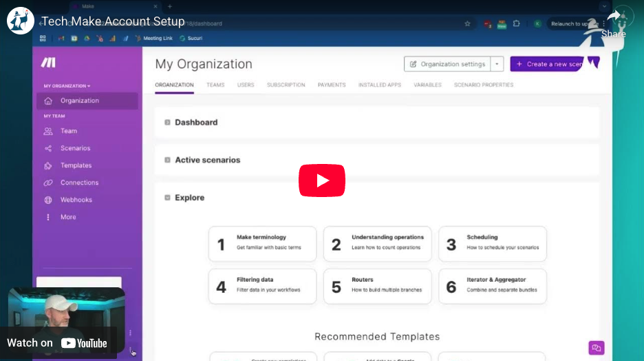Play the YouTube video
644x361 pixels.
pos(321,180)
